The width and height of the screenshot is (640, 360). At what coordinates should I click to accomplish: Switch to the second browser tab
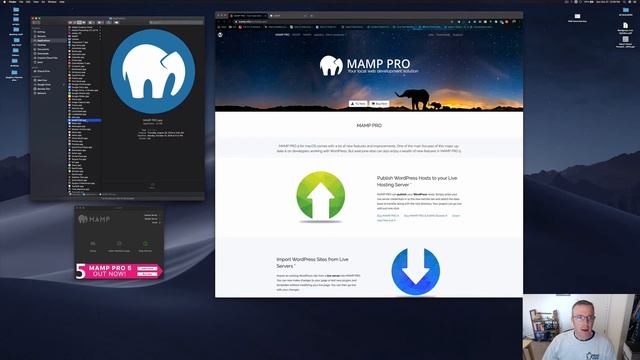click(x=288, y=16)
